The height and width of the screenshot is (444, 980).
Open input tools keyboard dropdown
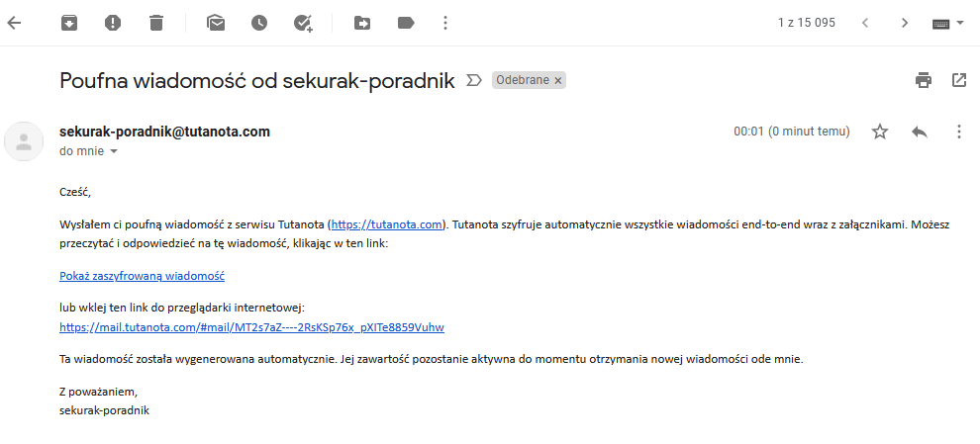pos(948,24)
